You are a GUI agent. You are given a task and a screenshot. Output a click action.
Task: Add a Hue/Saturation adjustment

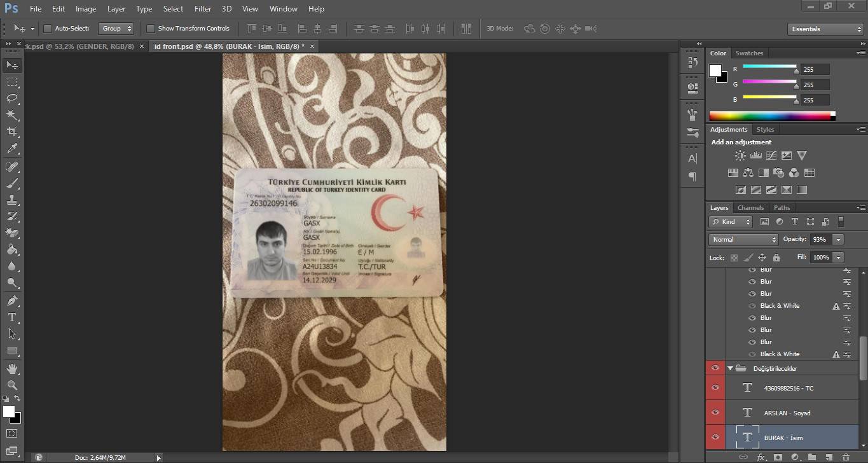pos(733,172)
